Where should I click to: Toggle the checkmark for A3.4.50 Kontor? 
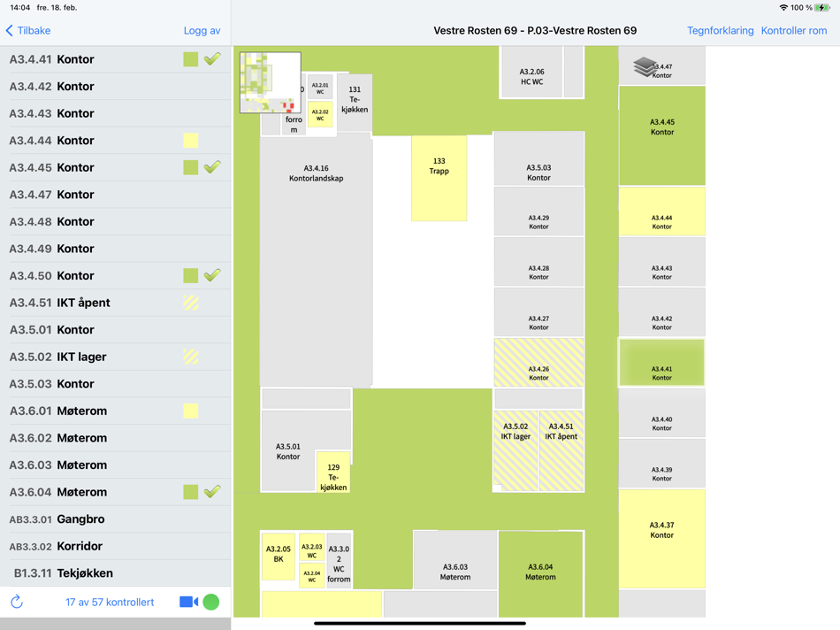pos(212,275)
